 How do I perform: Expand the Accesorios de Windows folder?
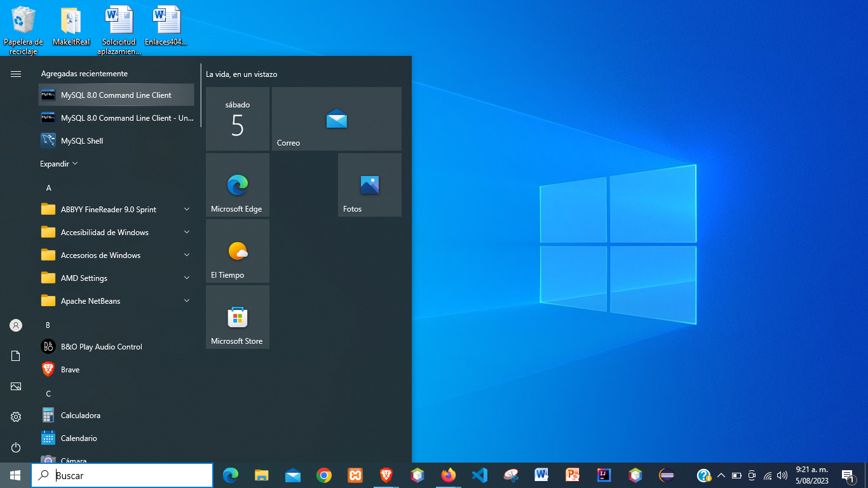116,255
